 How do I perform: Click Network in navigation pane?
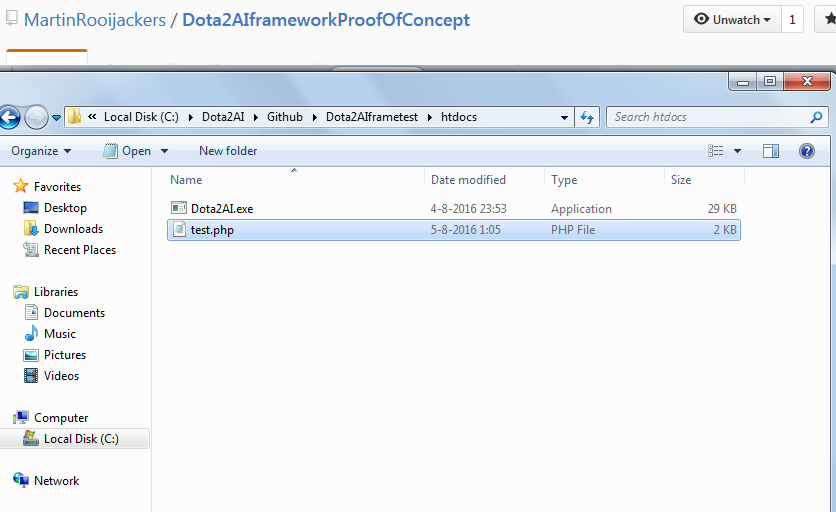(x=57, y=481)
